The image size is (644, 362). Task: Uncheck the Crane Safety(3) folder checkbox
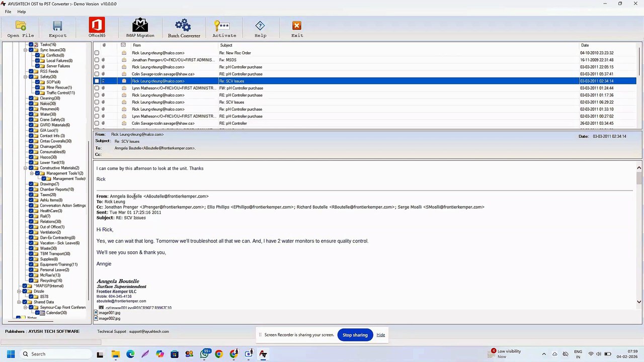coord(31,120)
